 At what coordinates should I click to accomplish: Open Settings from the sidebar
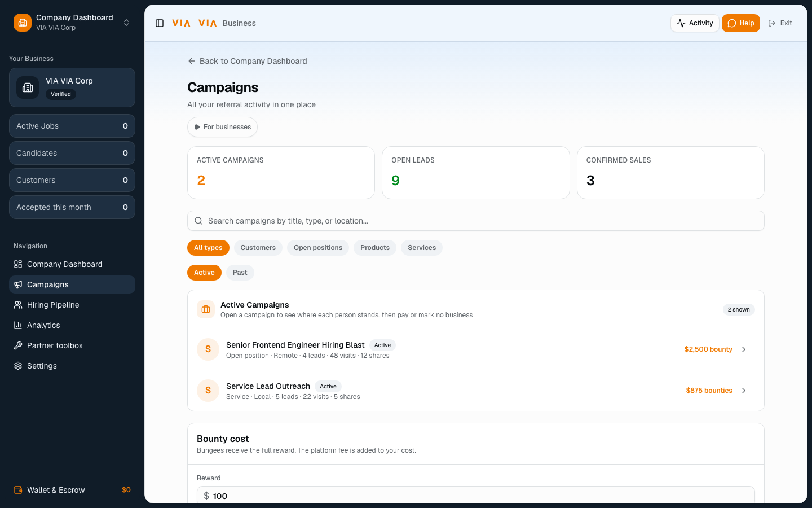(72, 366)
